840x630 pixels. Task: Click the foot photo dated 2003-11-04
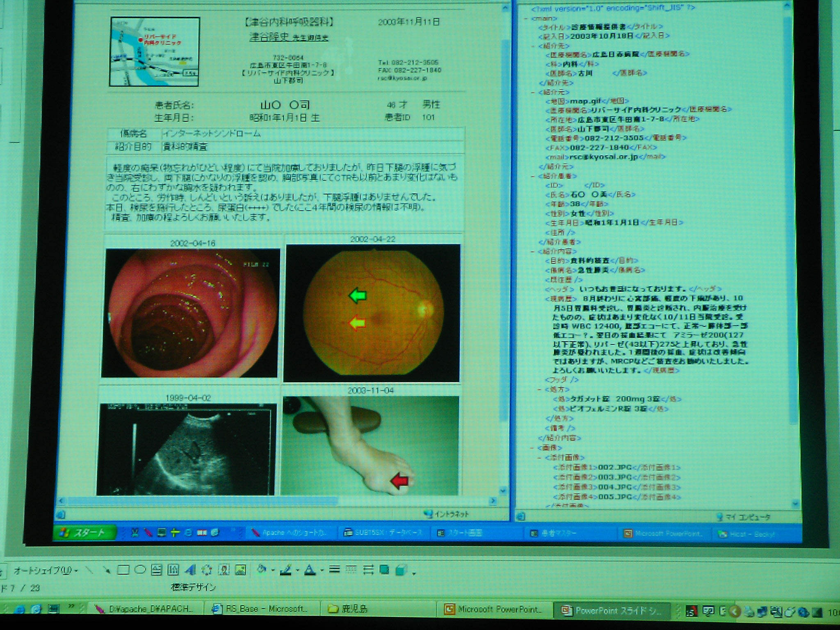tap(370, 446)
